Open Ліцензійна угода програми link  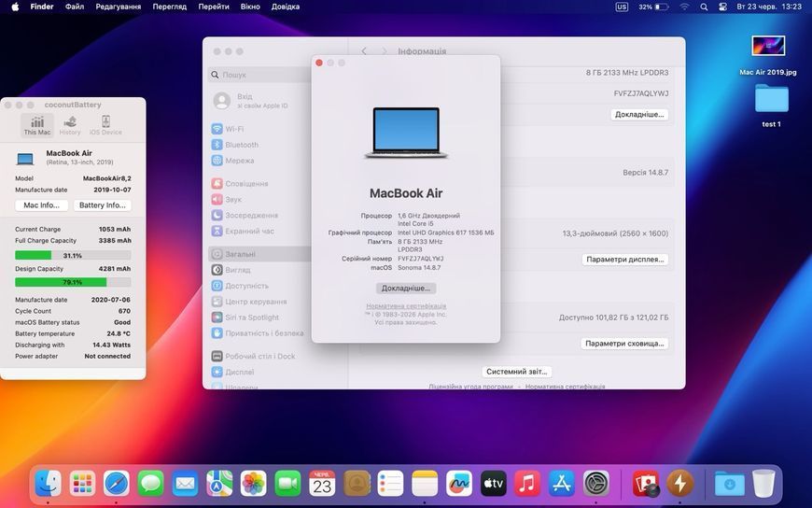pos(470,387)
